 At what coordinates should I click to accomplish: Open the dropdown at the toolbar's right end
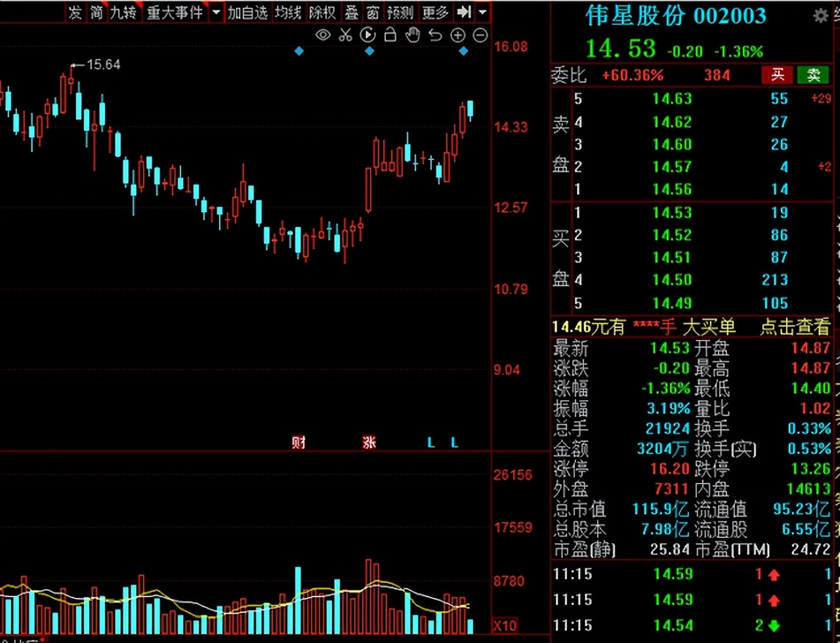pos(482,12)
